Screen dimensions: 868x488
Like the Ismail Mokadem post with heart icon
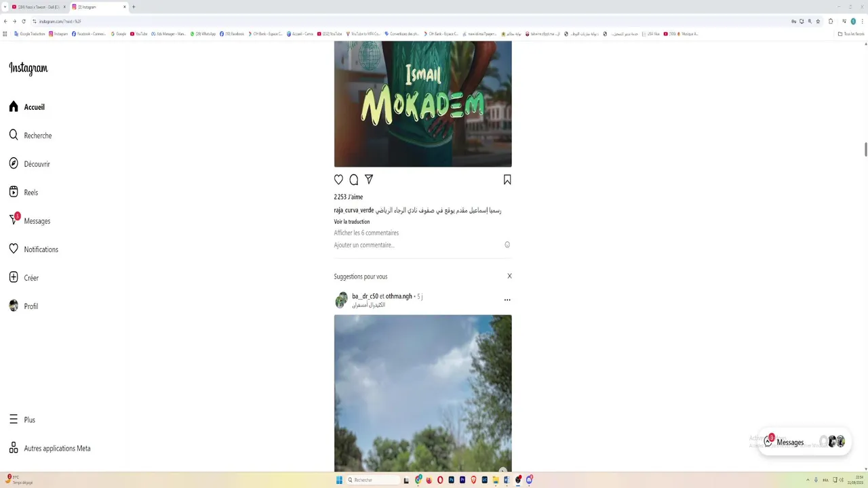coord(338,180)
